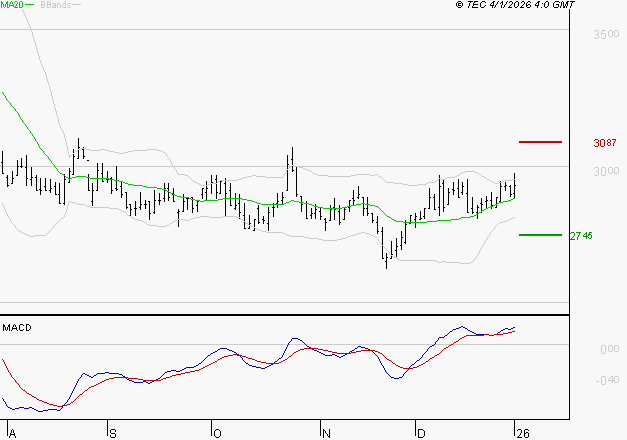Select month marker S on time axis

(x=113, y=433)
